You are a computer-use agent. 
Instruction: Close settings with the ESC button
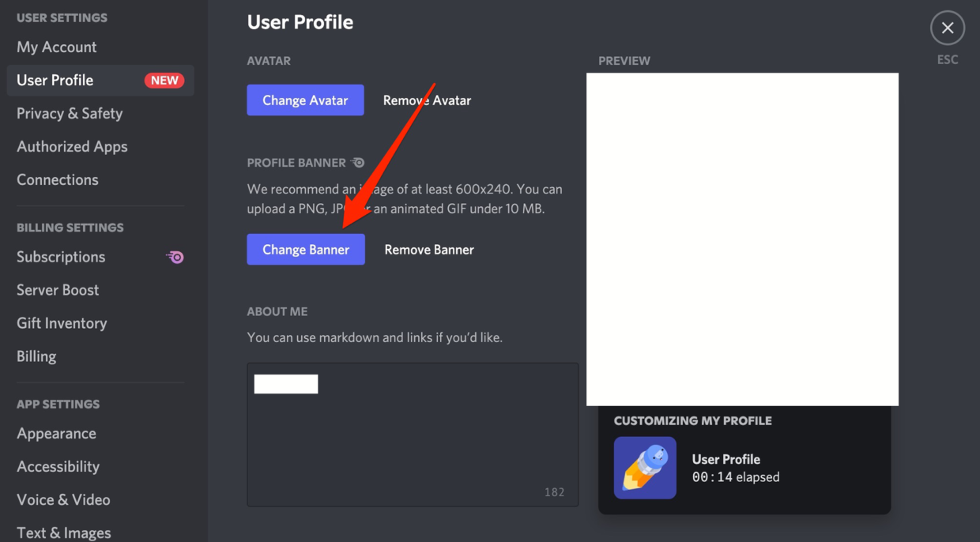[947, 28]
